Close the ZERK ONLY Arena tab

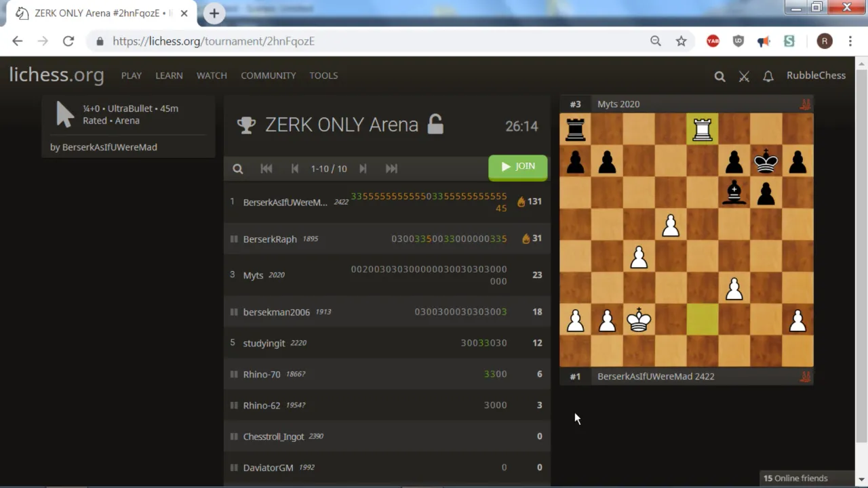tap(184, 14)
